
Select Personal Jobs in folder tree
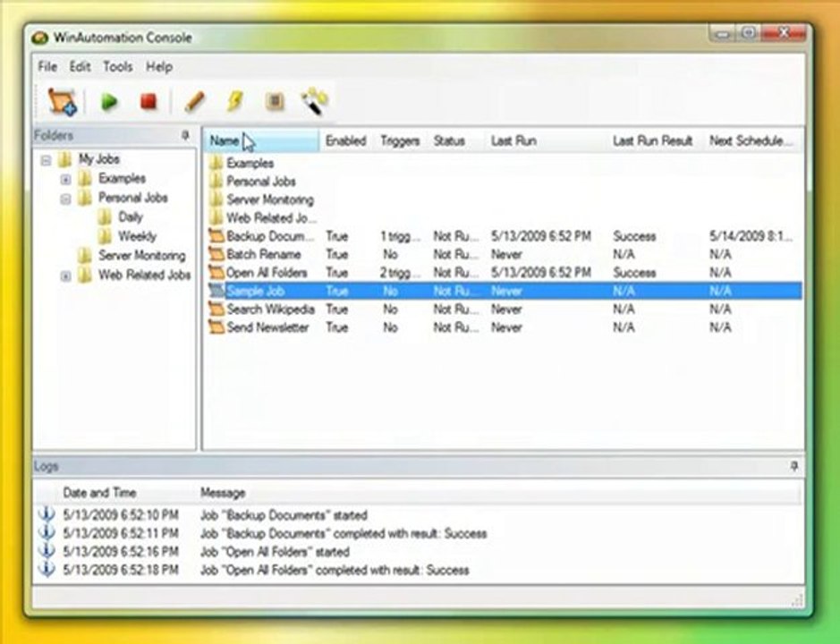point(133,198)
